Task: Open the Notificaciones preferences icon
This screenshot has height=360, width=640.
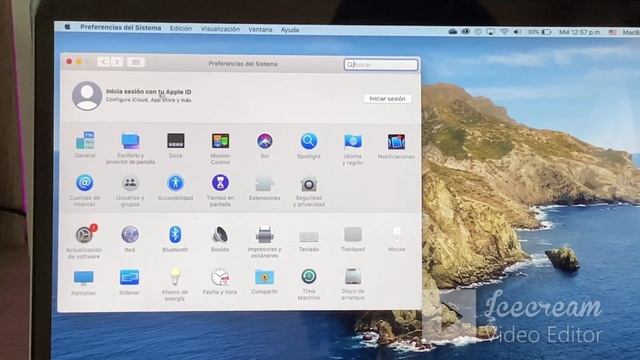Action: pyautogui.click(x=396, y=142)
